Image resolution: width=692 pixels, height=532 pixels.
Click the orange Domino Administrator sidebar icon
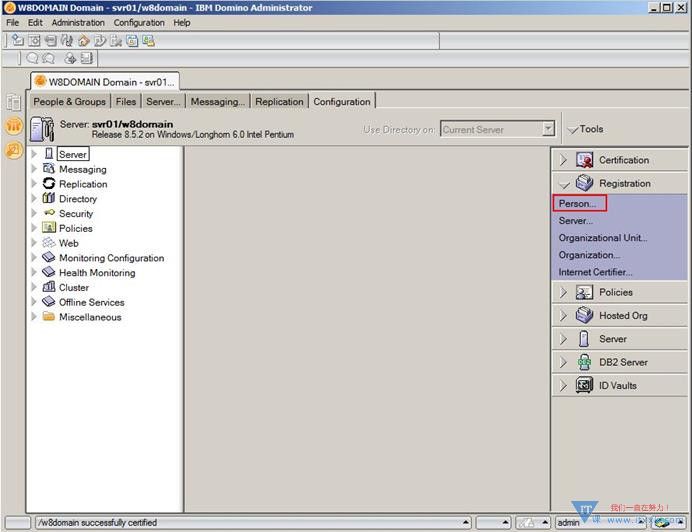[x=14, y=126]
